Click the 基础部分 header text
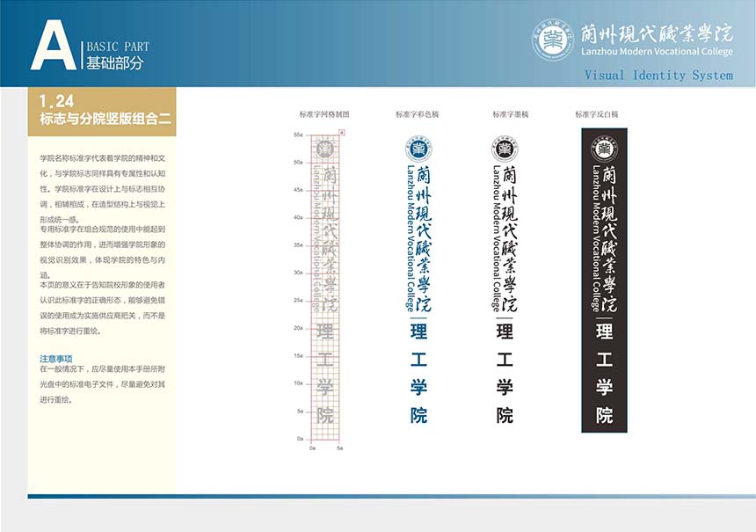Screen dimensions: 756x532 click(x=114, y=63)
